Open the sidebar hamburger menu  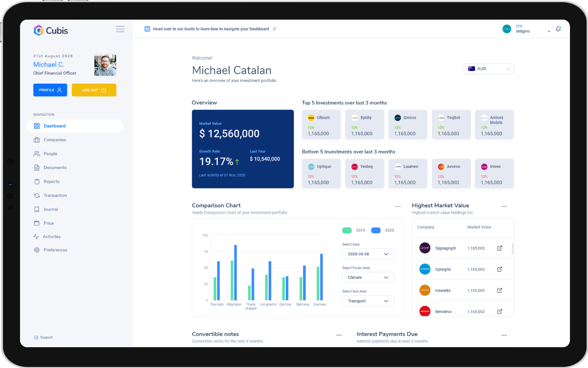pos(120,29)
